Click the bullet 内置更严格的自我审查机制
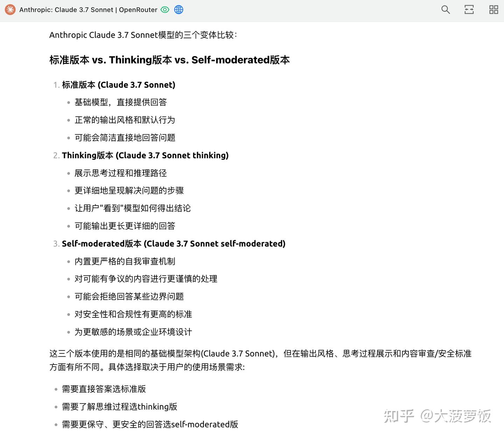504x436 pixels. (125, 261)
